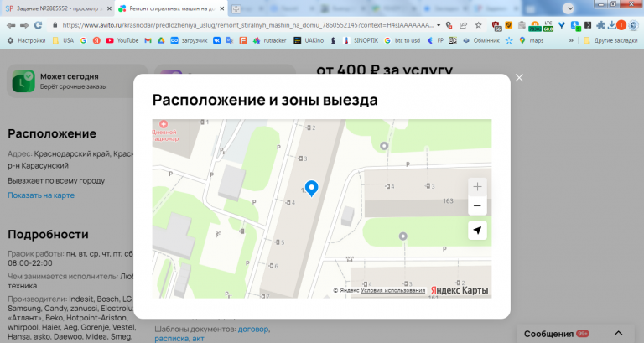Viewport: 644px width, 343px height.
Task: Click the map geolocation arrow button
Action: pyautogui.click(x=477, y=231)
